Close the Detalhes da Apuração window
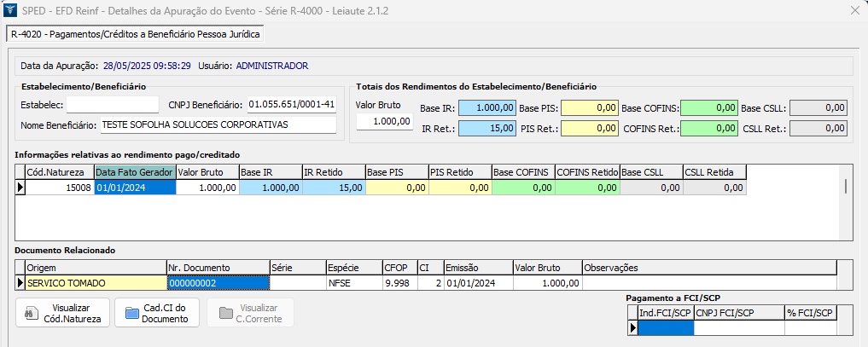Viewport: 868px width, 347px height. pyautogui.click(x=853, y=10)
